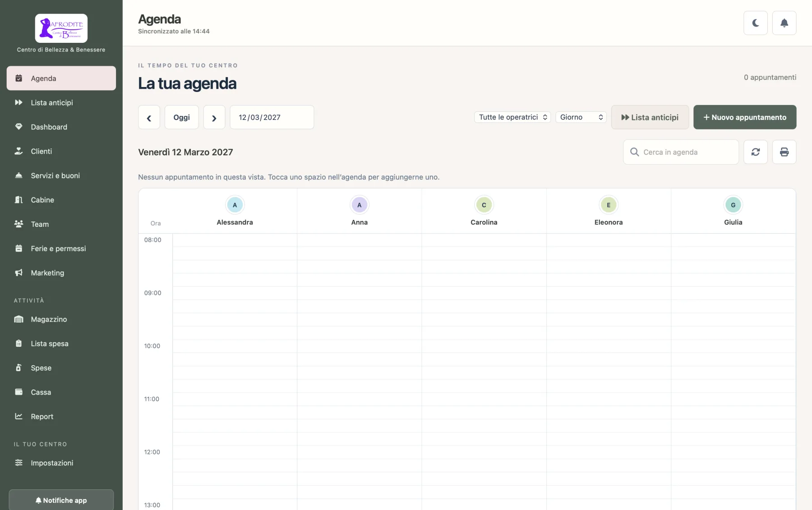Expand the Giorno view dropdown
Screen dimensions: 812x510
pyautogui.click(x=581, y=117)
